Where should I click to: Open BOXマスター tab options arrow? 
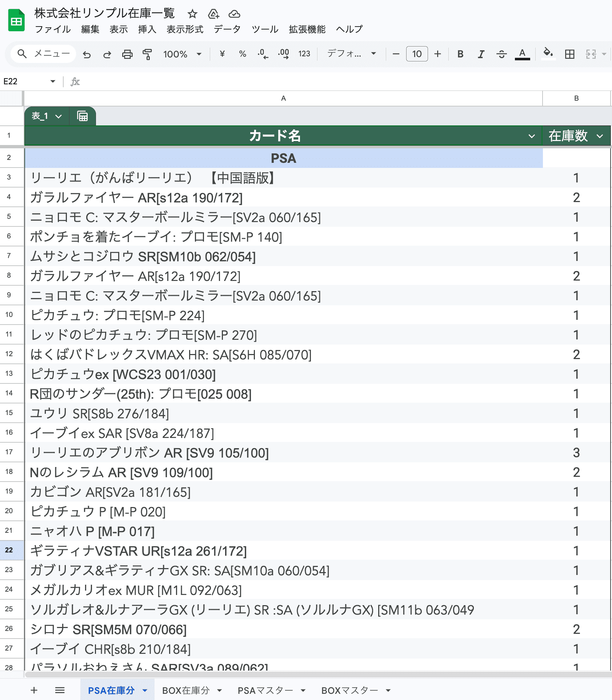point(388,691)
